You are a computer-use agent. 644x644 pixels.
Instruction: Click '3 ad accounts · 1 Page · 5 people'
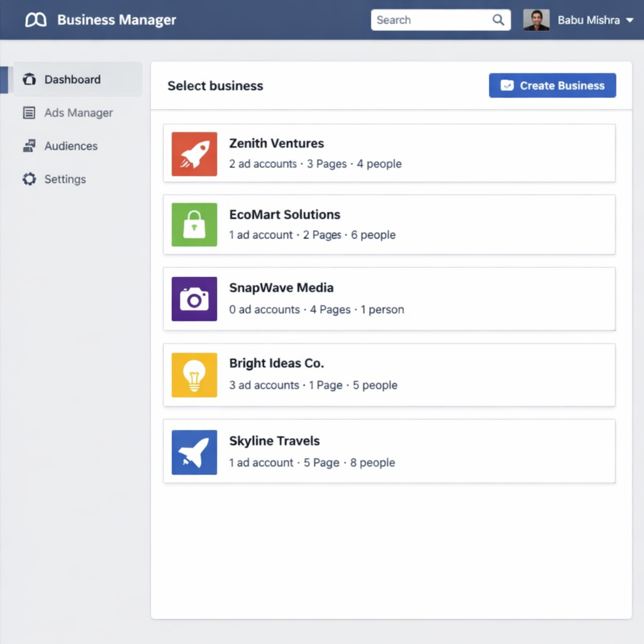pyautogui.click(x=313, y=386)
